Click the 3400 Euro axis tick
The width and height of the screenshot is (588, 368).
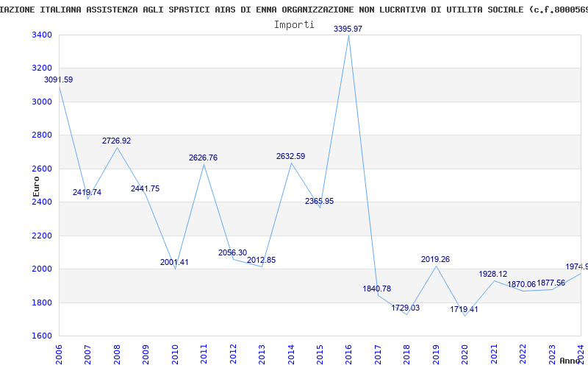(x=42, y=35)
